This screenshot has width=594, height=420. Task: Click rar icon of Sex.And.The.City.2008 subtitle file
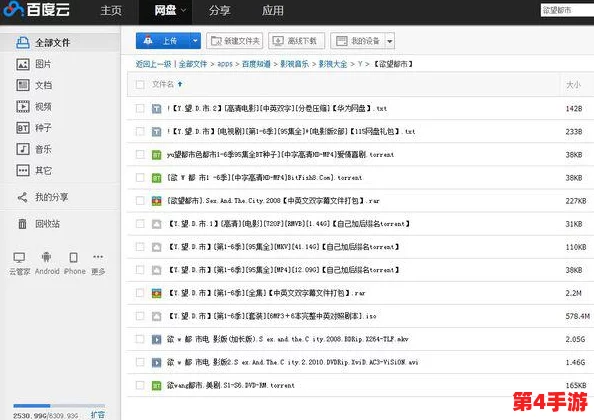pyautogui.click(x=156, y=201)
